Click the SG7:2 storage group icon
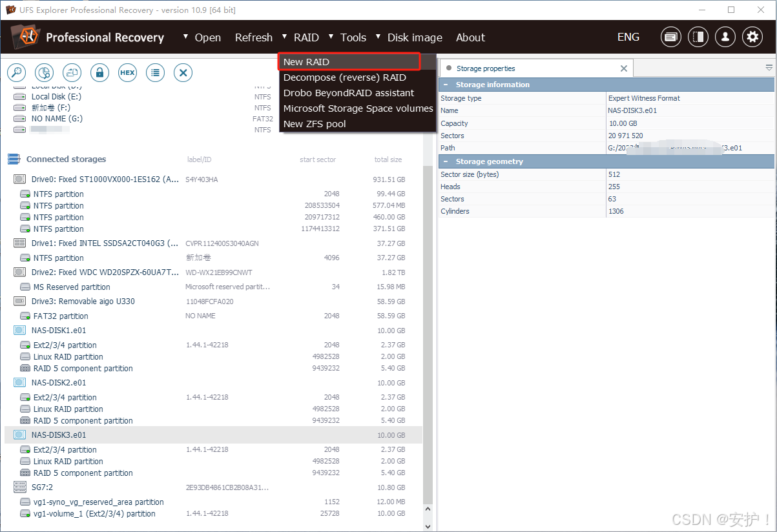 point(20,487)
